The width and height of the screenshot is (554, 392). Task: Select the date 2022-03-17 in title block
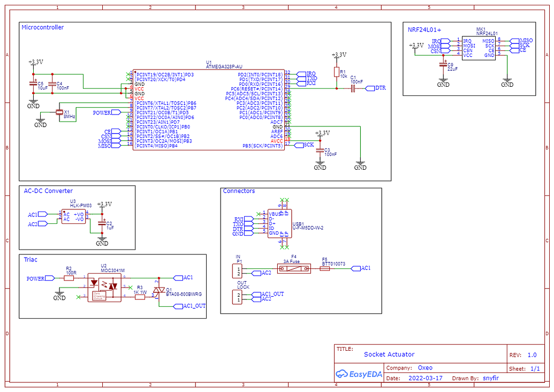tap(427, 378)
